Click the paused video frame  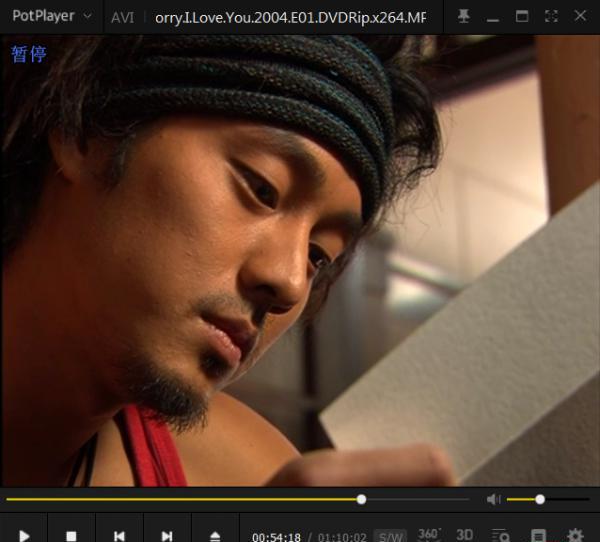click(x=300, y=260)
